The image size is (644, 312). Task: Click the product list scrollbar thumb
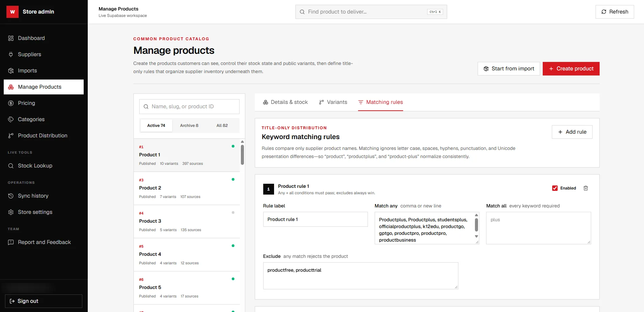point(242,155)
